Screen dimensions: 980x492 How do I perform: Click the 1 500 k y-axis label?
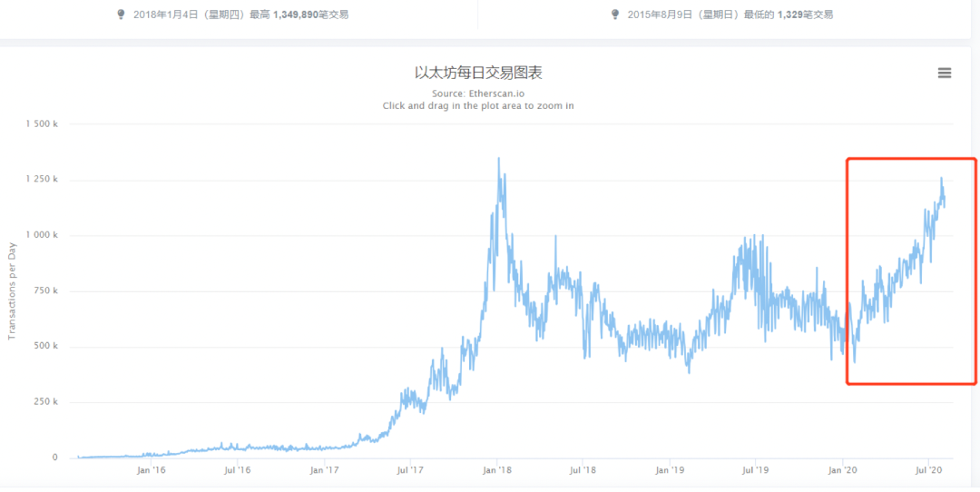(x=42, y=124)
